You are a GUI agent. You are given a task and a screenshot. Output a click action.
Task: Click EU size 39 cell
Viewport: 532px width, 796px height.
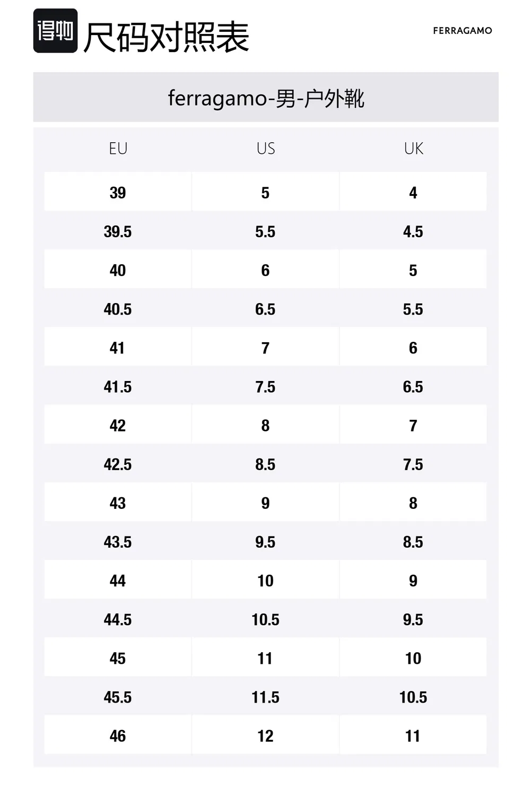pyautogui.click(x=118, y=192)
